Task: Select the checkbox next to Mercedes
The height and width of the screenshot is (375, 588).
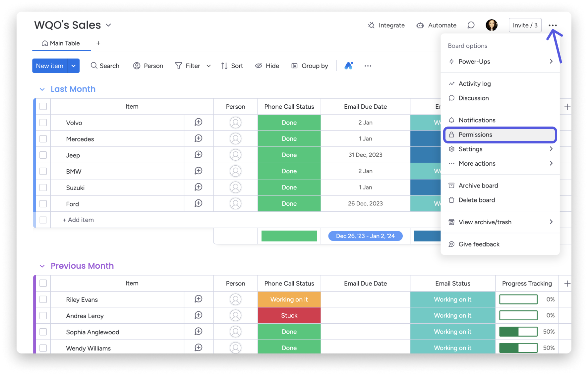Action: click(x=43, y=138)
